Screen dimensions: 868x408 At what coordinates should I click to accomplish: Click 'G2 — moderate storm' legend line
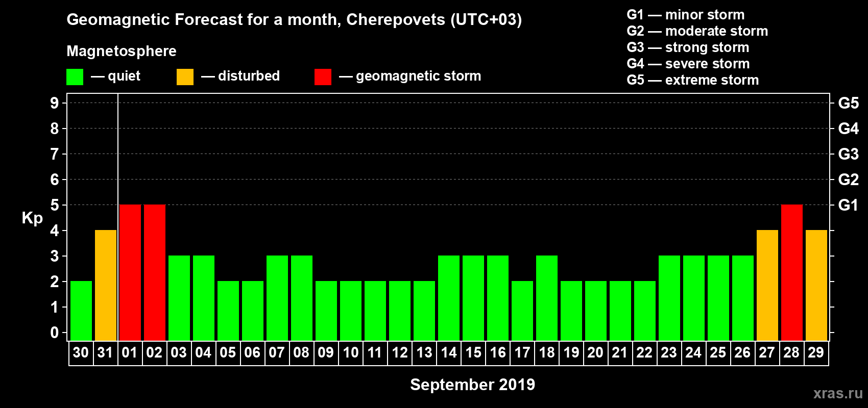point(697,31)
